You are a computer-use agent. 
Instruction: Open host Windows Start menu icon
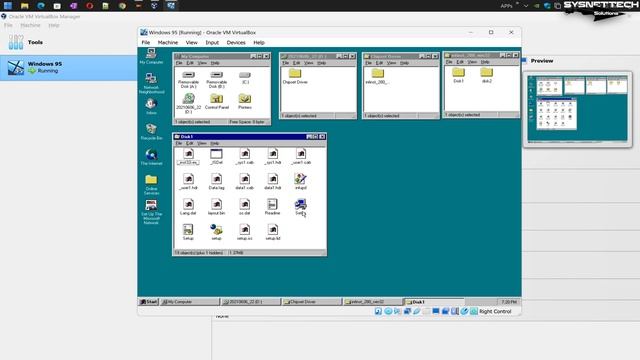pos(8,5)
